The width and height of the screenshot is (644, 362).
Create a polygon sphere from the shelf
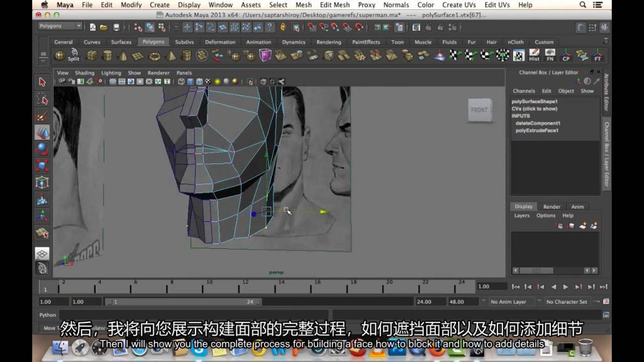(x=60, y=55)
